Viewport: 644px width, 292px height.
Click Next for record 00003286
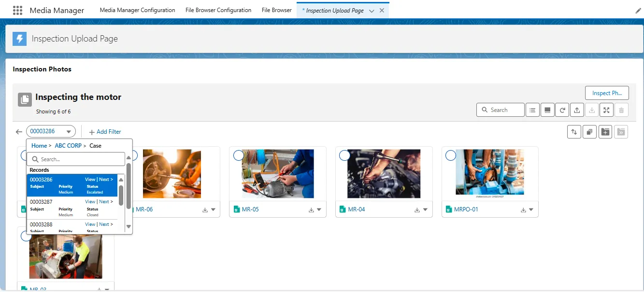pos(106,180)
